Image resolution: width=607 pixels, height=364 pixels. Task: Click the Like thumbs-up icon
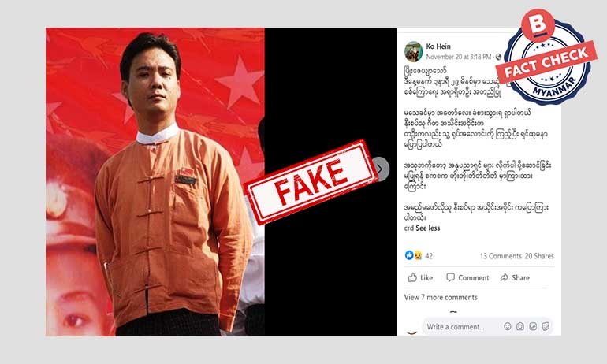(412, 277)
